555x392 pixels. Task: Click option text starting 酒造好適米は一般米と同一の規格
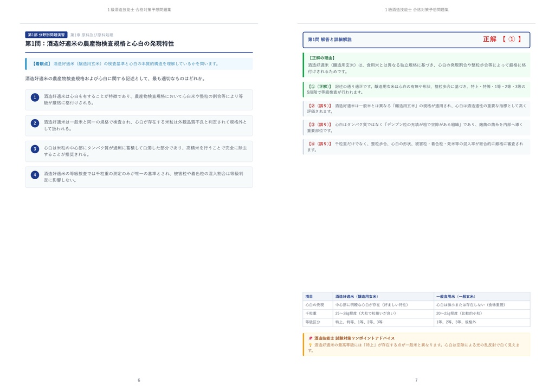pyautogui.click(x=145, y=125)
